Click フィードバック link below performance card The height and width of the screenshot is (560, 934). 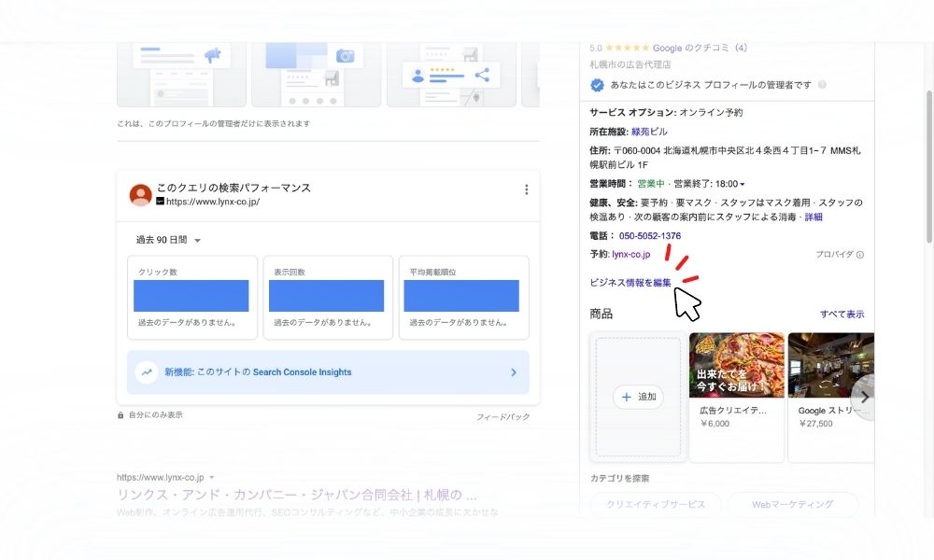502,416
